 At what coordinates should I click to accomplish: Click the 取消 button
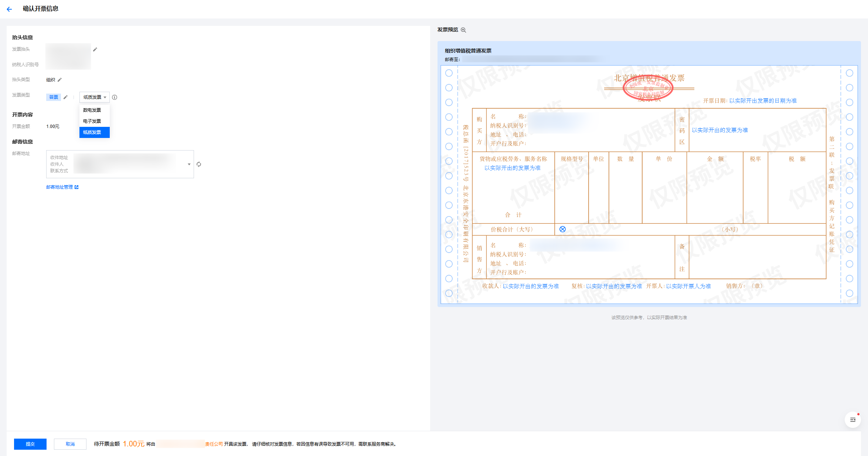tap(70, 444)
